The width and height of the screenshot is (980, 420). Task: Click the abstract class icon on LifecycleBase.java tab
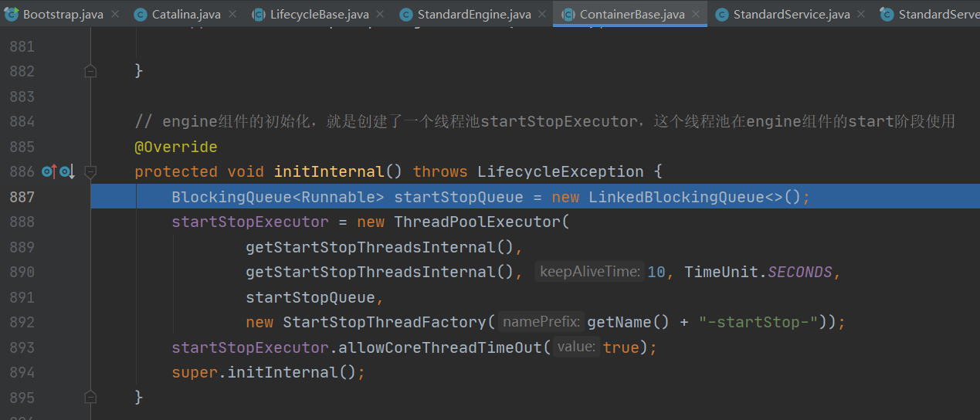pyautogui.click(x=259, y=14)
